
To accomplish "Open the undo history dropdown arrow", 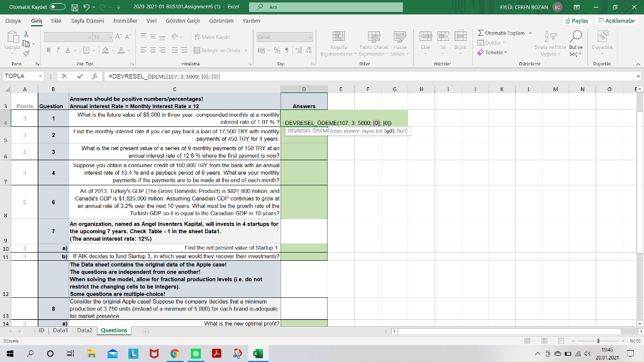I will [94, 7].
